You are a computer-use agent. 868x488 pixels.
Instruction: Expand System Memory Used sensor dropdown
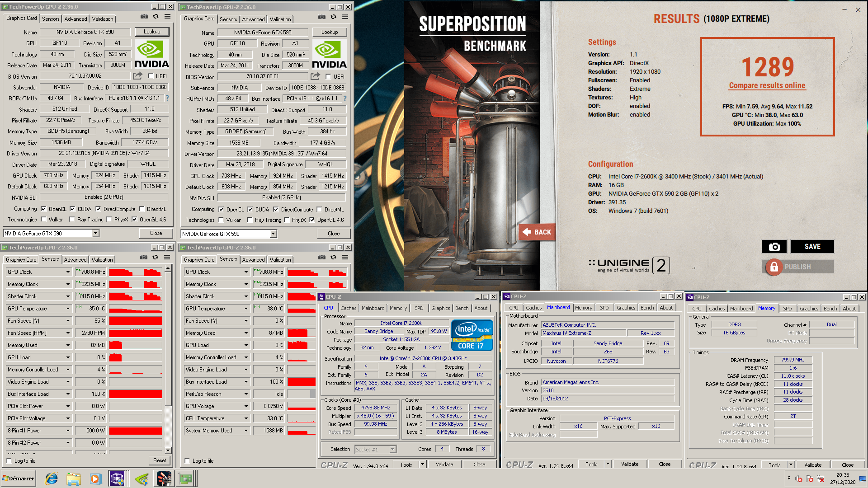coord(246,431)
